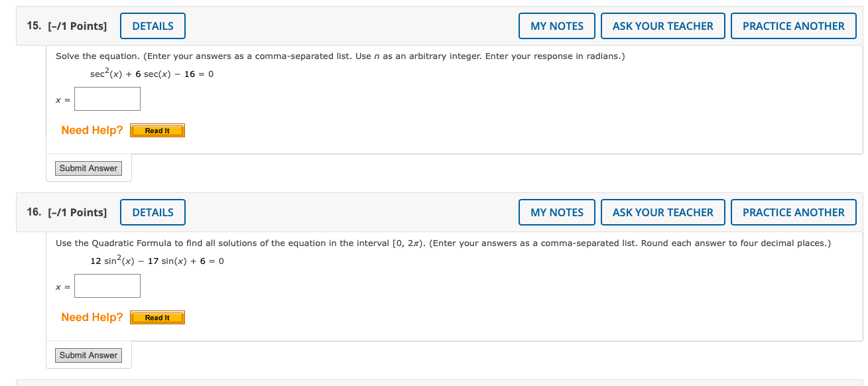Submit answer for the Quadratic Formula problem

pos(88,355)
